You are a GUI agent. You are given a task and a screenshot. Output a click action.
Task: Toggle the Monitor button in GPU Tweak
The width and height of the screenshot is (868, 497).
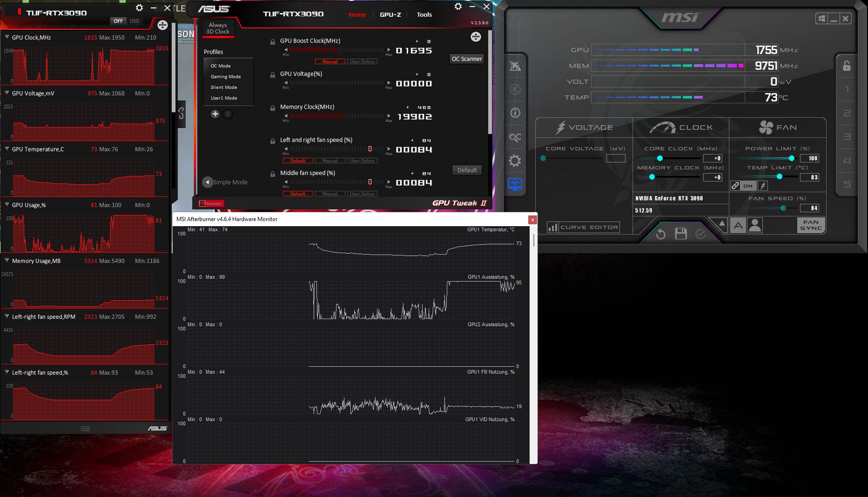pos(211,203)
